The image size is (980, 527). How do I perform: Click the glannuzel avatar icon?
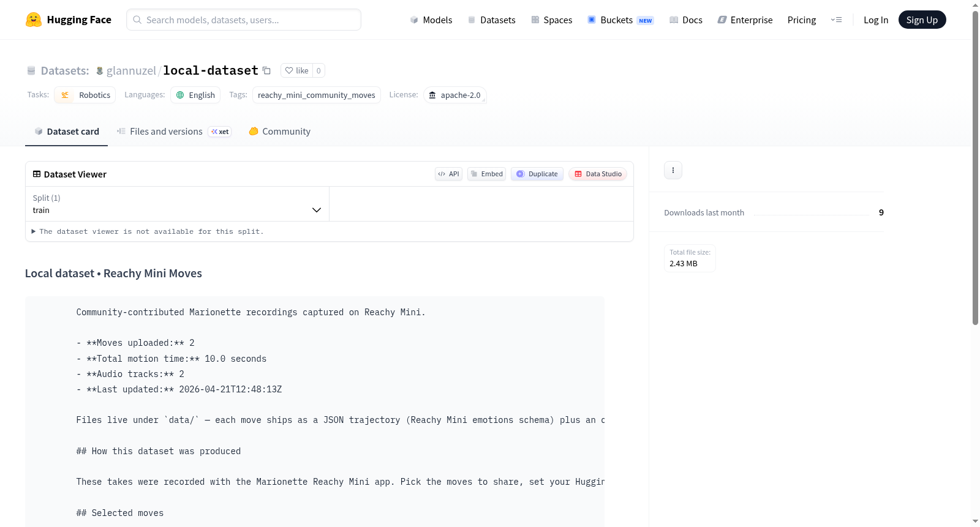click(100, 71)
